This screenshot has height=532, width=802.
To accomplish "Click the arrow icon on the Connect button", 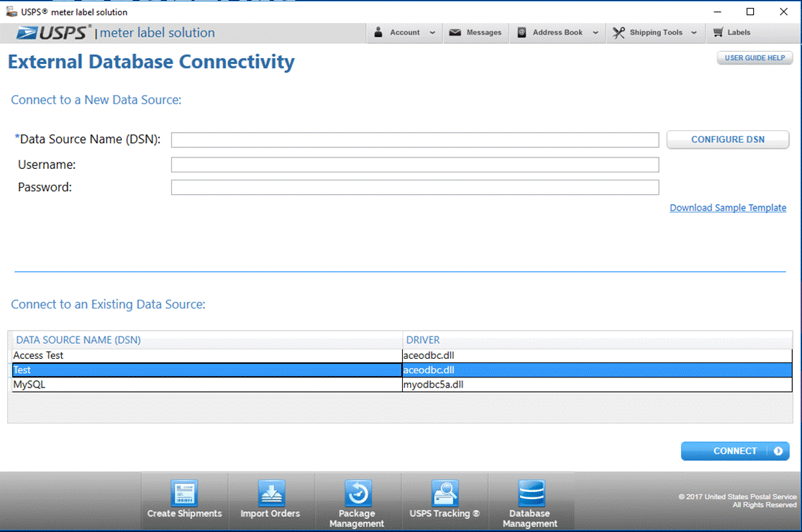I will click(x=778, y=451).
